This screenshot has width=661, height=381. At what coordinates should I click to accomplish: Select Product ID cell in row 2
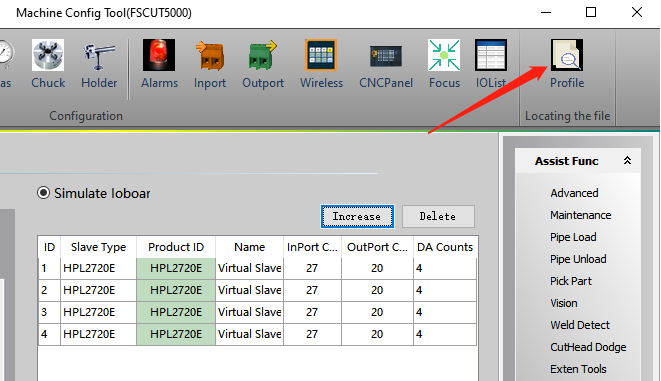point(176,290)
